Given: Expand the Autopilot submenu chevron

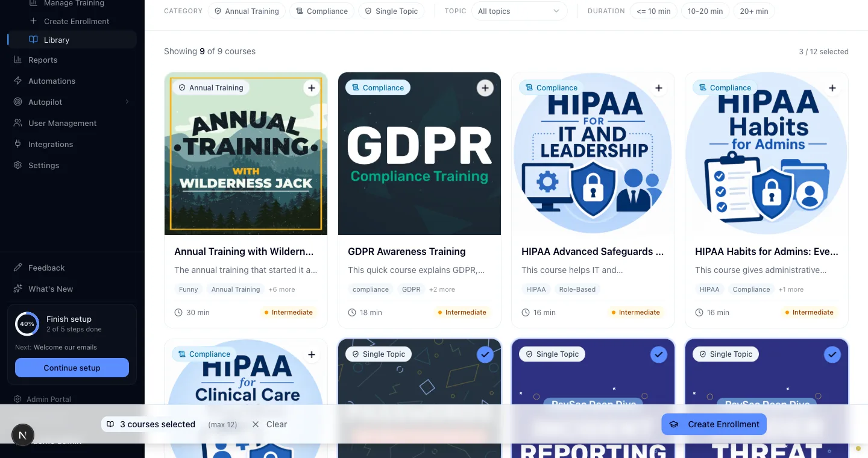Looking at the screenshot, I should point(127,102).
